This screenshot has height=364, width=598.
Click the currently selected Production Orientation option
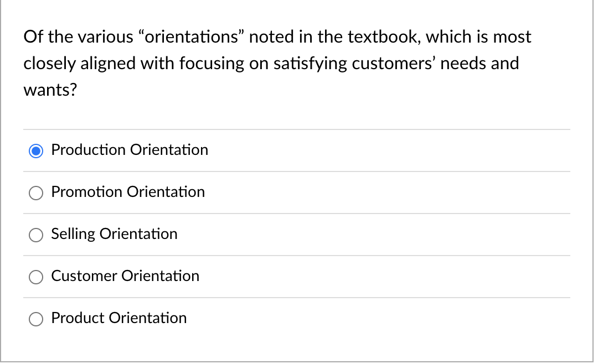[x=35, y=150]
